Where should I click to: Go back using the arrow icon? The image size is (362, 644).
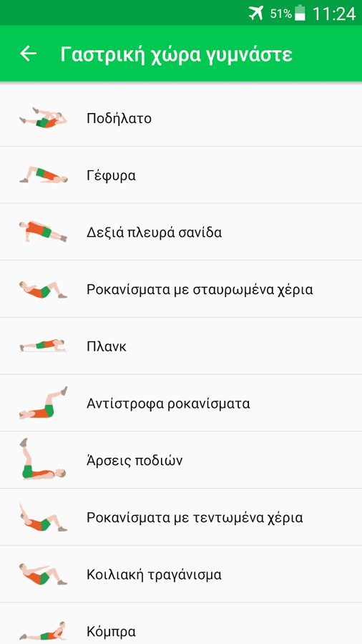pyautogui.click(x=29, y=54)
